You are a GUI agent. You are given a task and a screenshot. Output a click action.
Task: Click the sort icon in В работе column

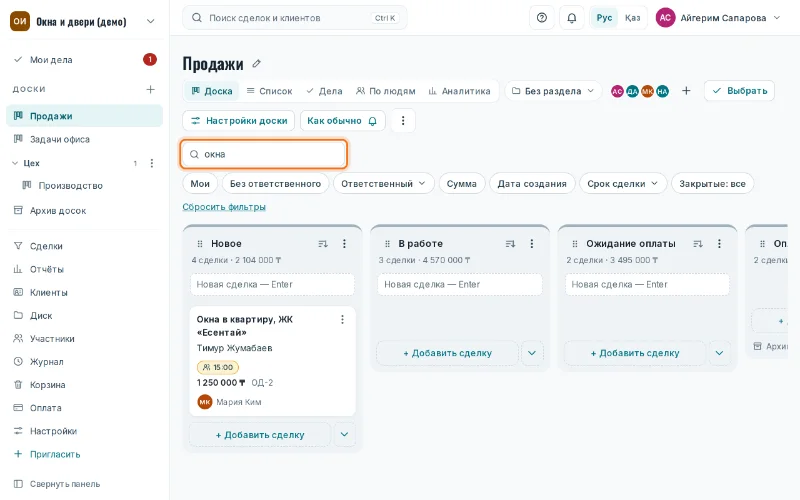(510, 244)
